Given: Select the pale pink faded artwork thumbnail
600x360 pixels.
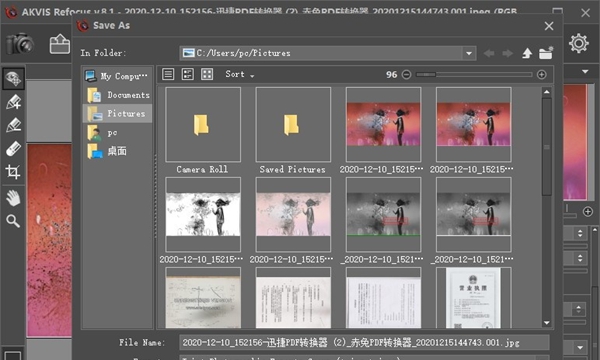Looking at the screenshot, I should [x=293, y=214].
